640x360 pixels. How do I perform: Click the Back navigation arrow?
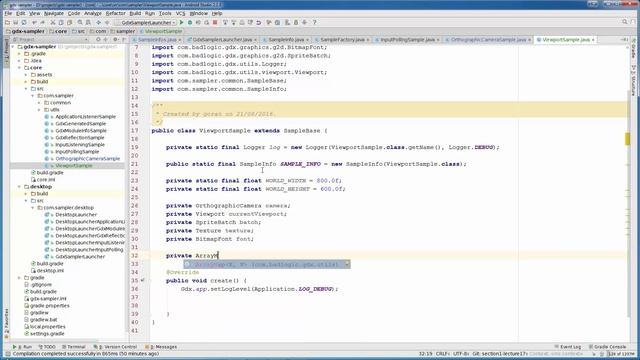coord(98,22)
